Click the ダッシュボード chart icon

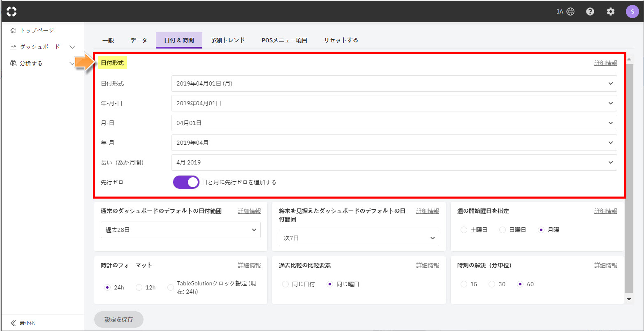pyautogui.click(x=13, y=47)
